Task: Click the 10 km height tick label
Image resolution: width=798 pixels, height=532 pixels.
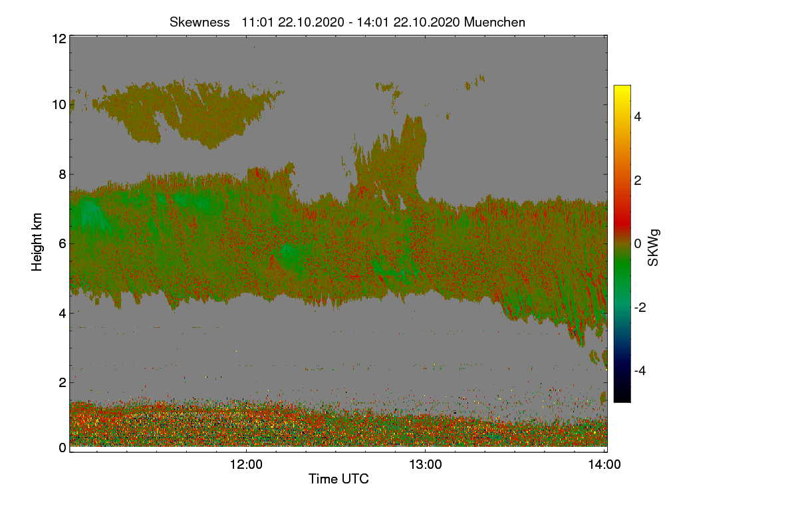Action: 59,104
